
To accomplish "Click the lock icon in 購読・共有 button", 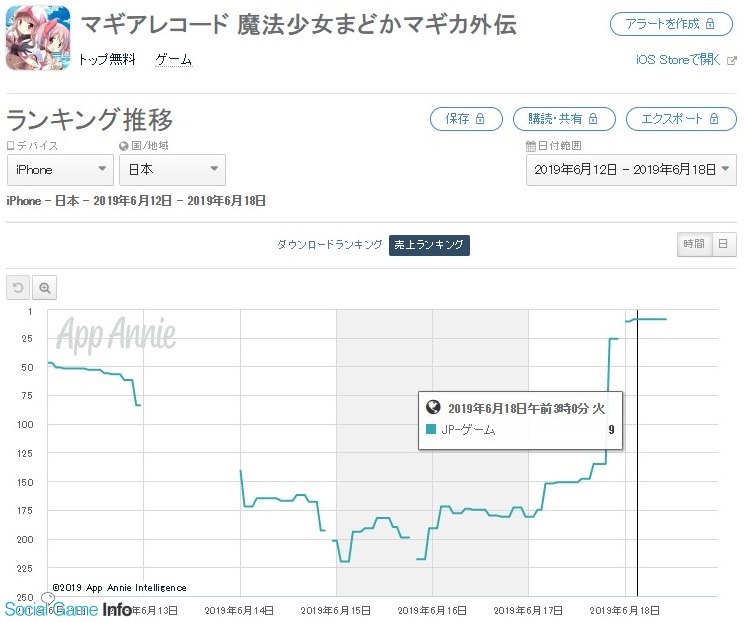I will coord(593,119).
